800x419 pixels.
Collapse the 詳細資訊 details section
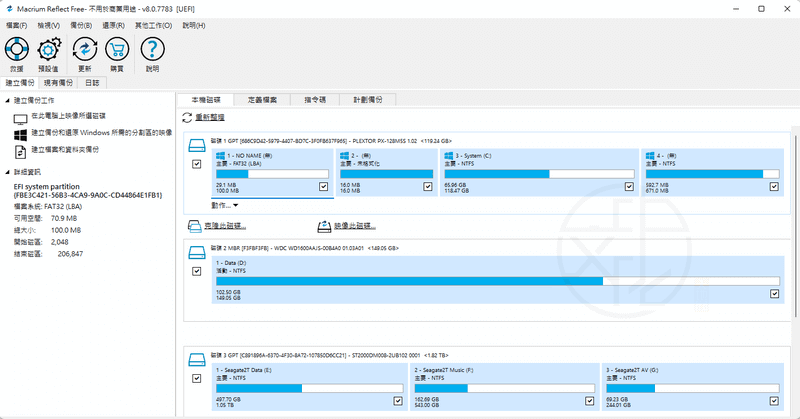pyautogui.click(x=7, y=173)
